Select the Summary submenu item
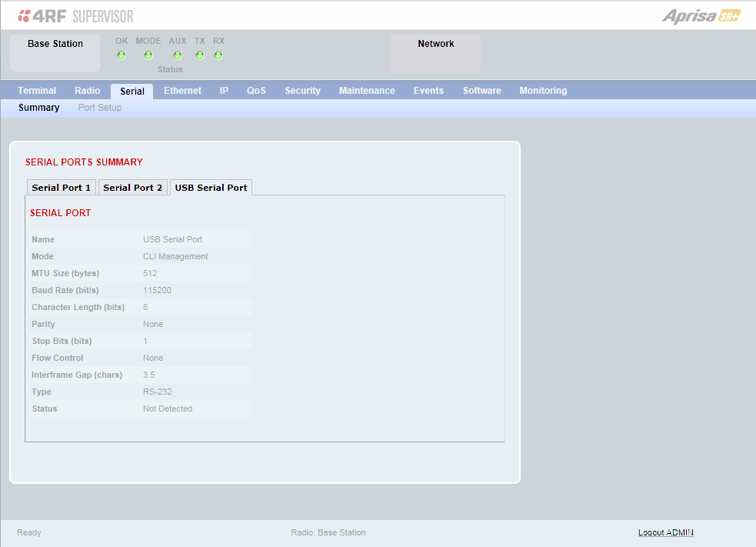This screenshot has height=547, width=756. [39, 108]
